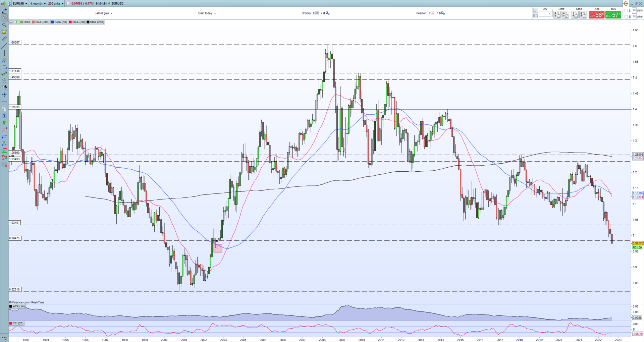Click the red Sell price button
Image resolution: width=644 pixels, height=342 pixels.
[x=596, y=15]
